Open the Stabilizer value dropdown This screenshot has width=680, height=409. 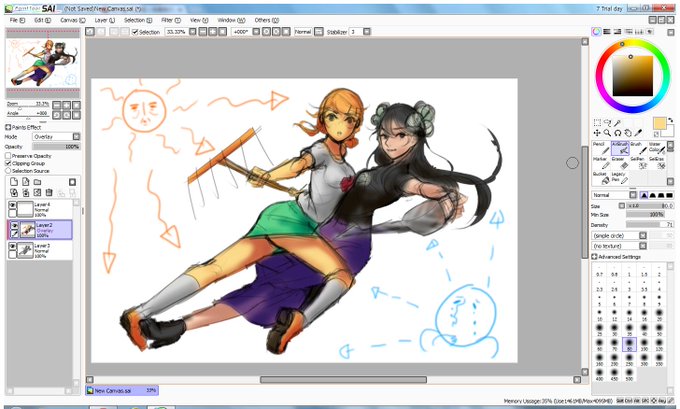pyautogui.click(x=367, y=32)
